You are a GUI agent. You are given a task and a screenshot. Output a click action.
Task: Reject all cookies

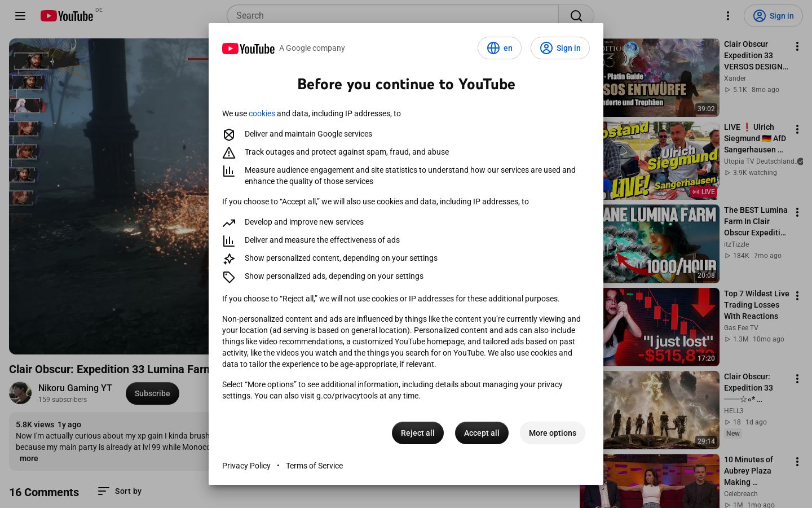pos(418,433)
